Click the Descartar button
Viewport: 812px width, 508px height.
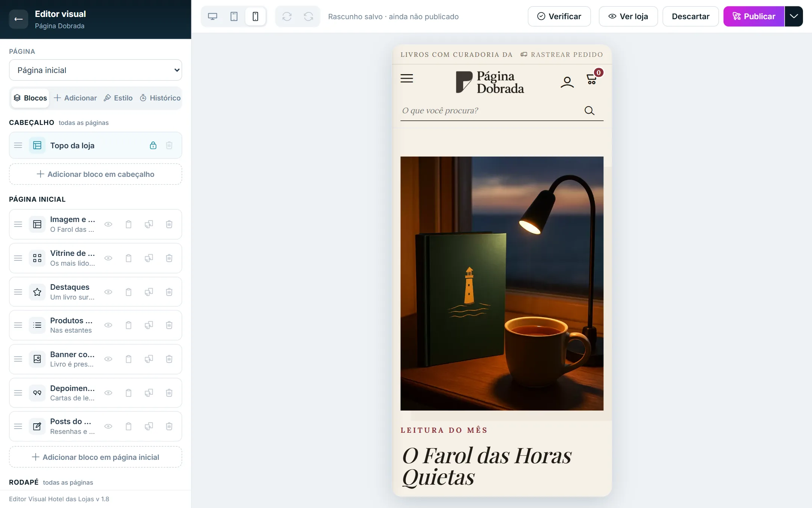coord(691,16)
